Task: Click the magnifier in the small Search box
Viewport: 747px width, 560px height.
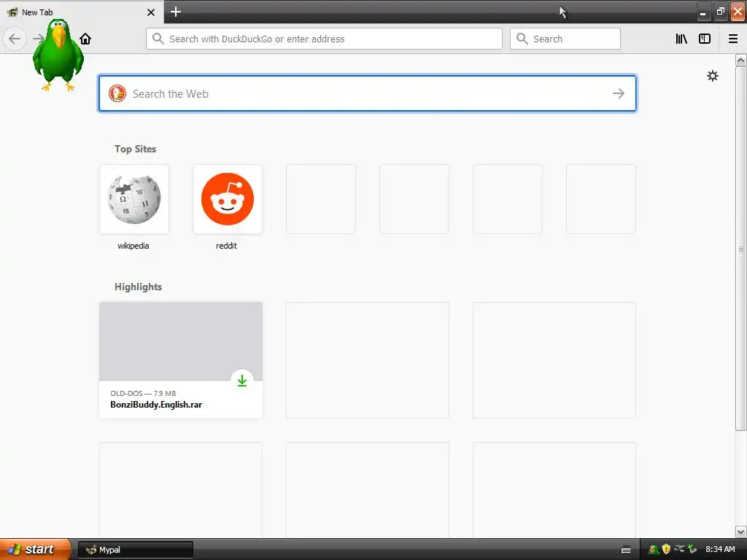Action: coord(522,39)
